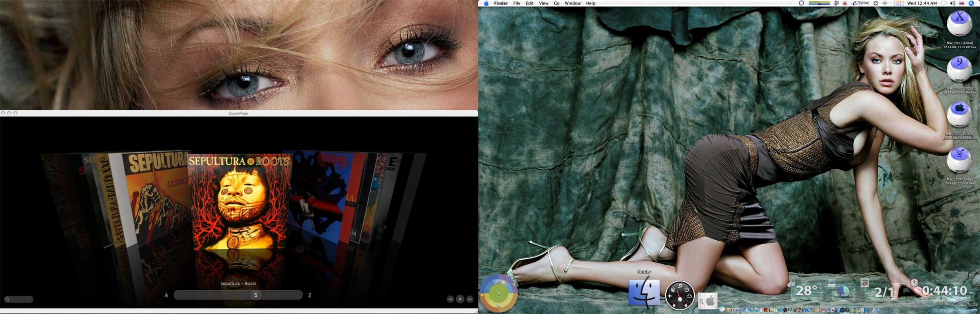This screenshot has height=314, width=980.
Task: Click the 28° temperature widget
Action: [x=806, y=291]
